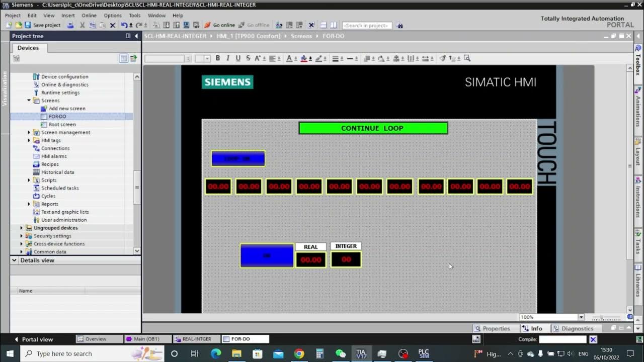Open the font size dropdown

(207, 58)
